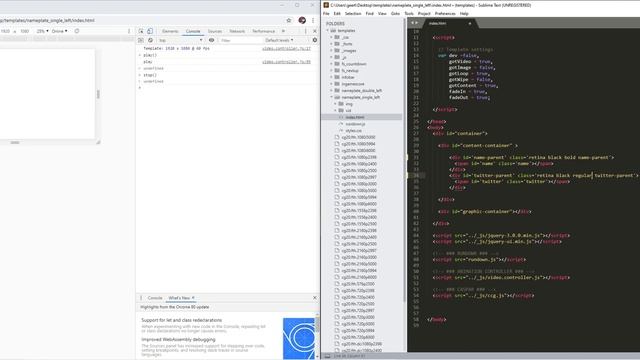Open console settings gear

[315, 40]
